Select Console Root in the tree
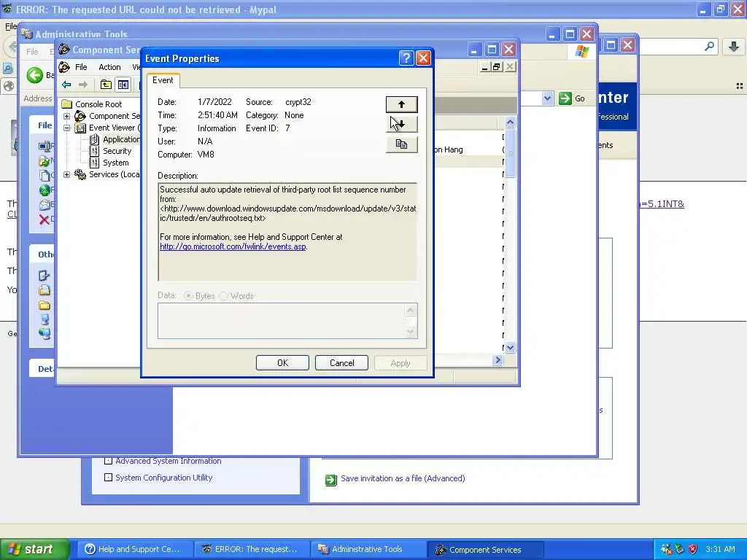The width and height of the screenshot is (747, 560). tap(98, 104)
